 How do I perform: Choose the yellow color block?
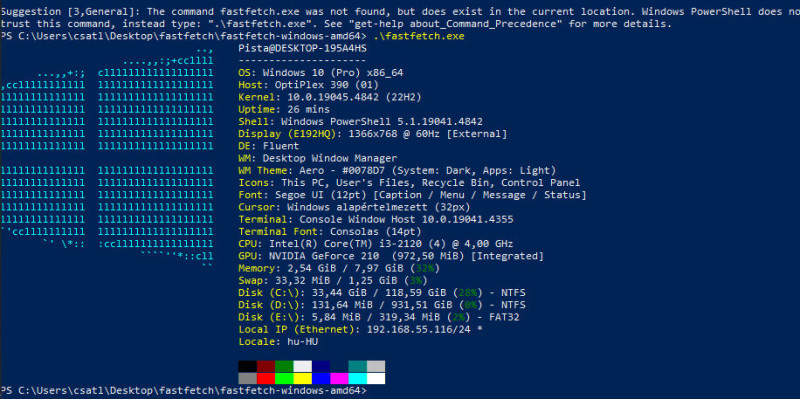coord(303,378)
